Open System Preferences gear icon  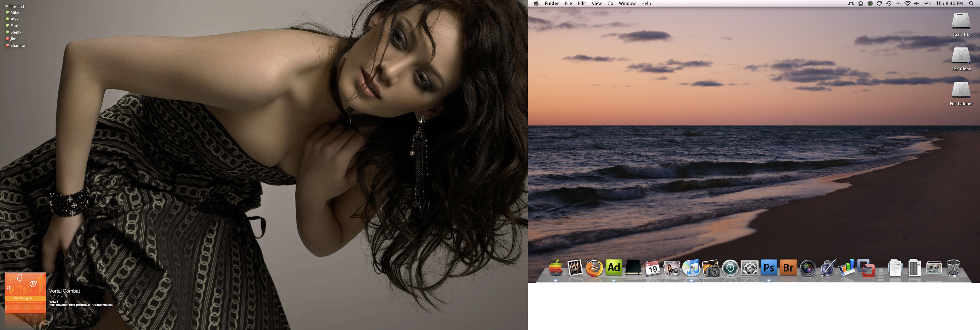click(749, 268)
